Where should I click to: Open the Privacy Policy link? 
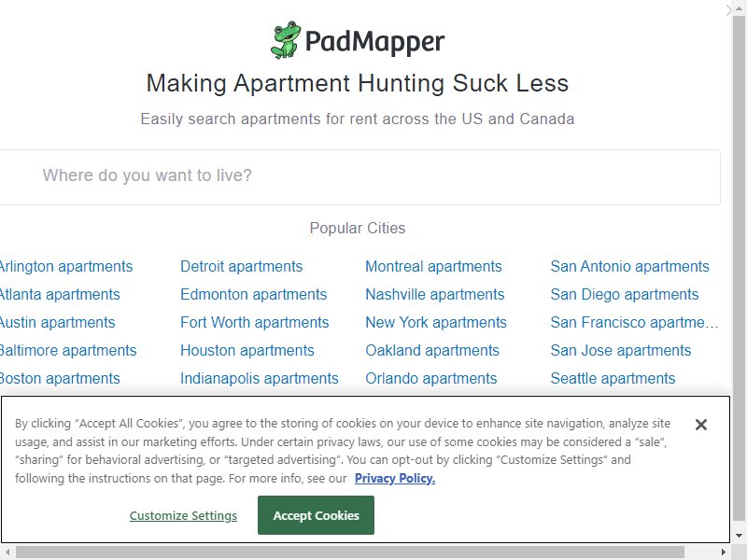click(395, 478)
